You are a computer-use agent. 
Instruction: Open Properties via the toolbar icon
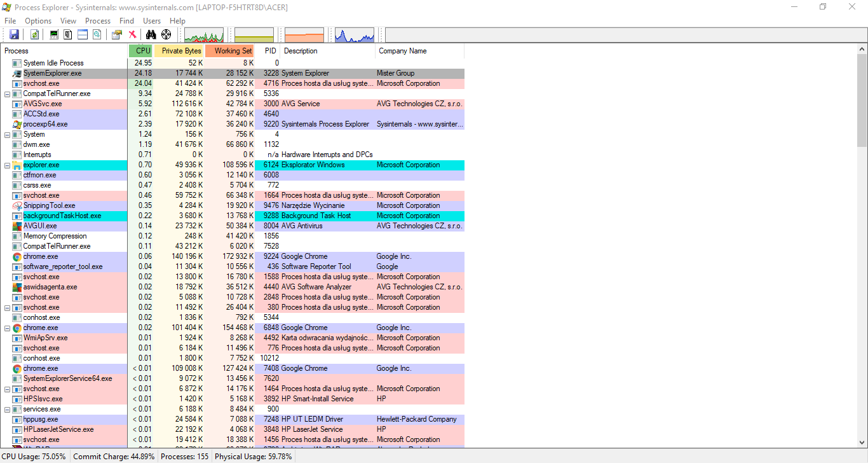pos(117,34)
